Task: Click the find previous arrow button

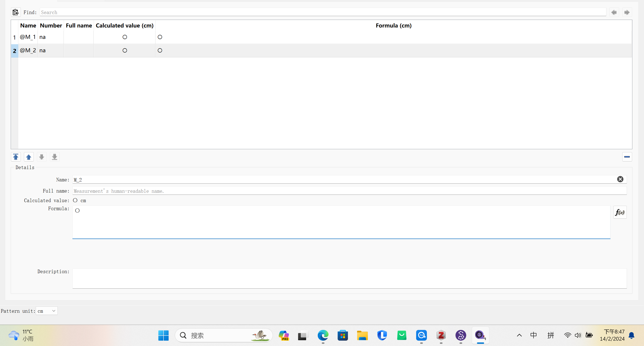Action: coord(614,12)
